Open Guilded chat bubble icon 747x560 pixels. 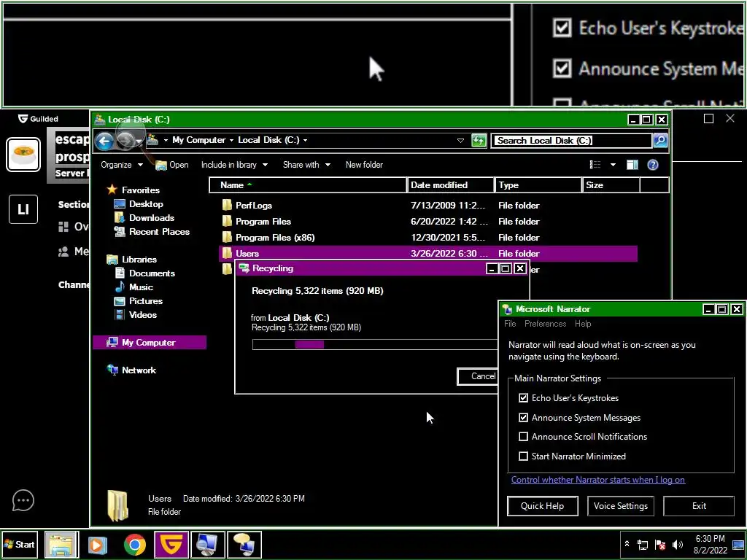[x=23, y=500]
